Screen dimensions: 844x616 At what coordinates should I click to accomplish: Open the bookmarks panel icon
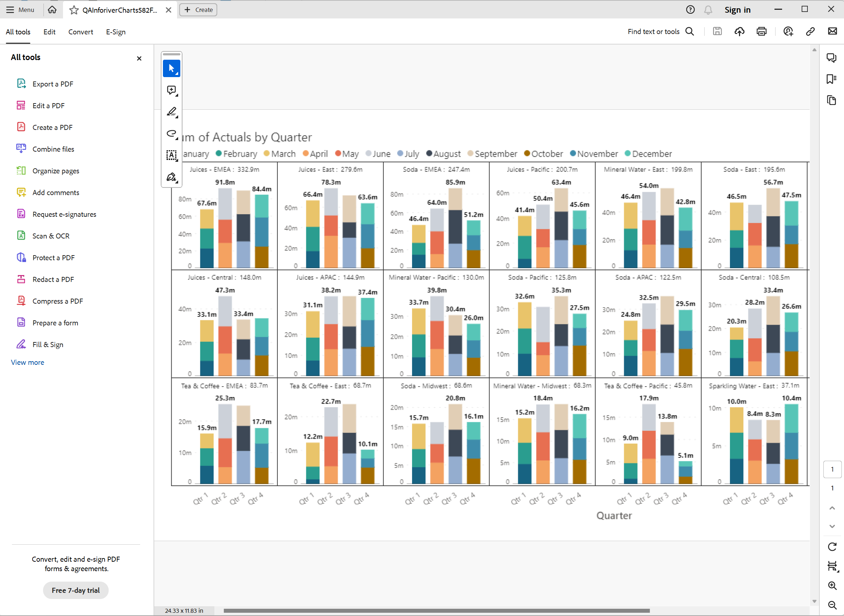click(831, 79)
